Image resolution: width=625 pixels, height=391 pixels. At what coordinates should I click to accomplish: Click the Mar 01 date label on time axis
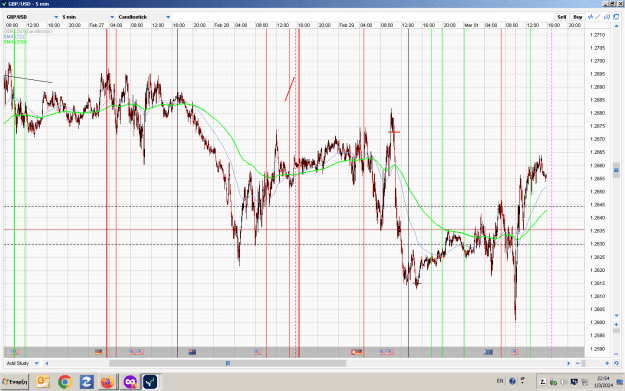tap(471, 25)
